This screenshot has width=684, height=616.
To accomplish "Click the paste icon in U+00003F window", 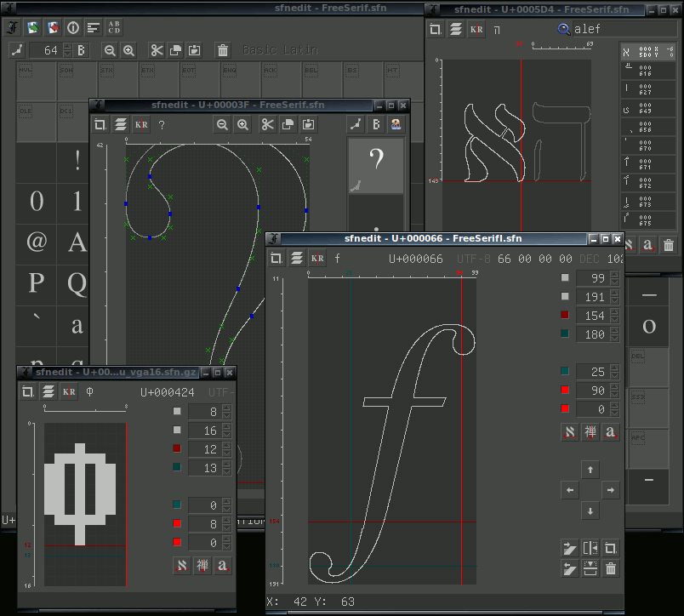I will 309,125.
